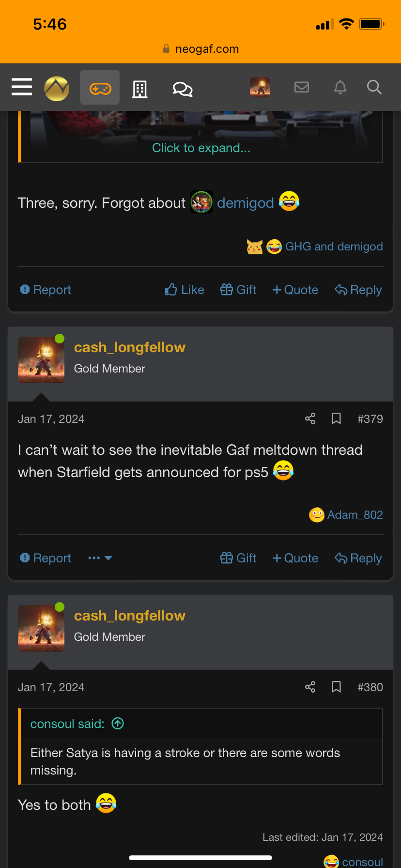Bookmark post #380 with the ribbon icon
Image resolution: width=401 pixels, height=868 pixels.
click(336, 687)
